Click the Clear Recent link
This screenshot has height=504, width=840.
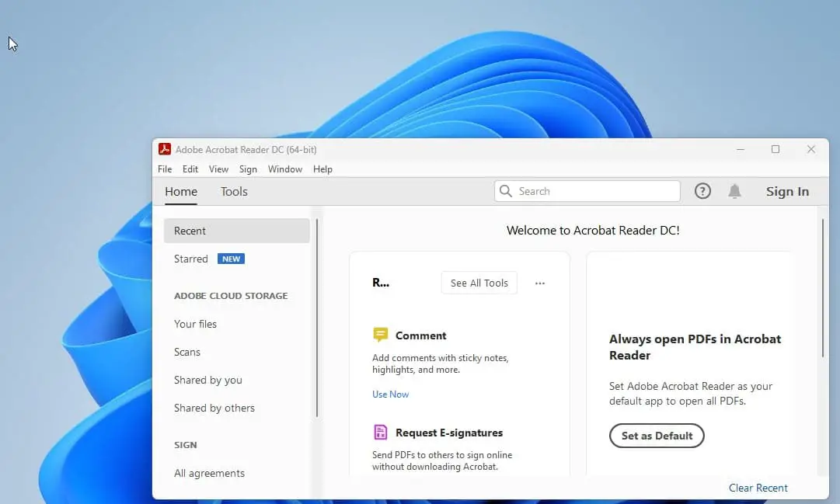point(758,488)
